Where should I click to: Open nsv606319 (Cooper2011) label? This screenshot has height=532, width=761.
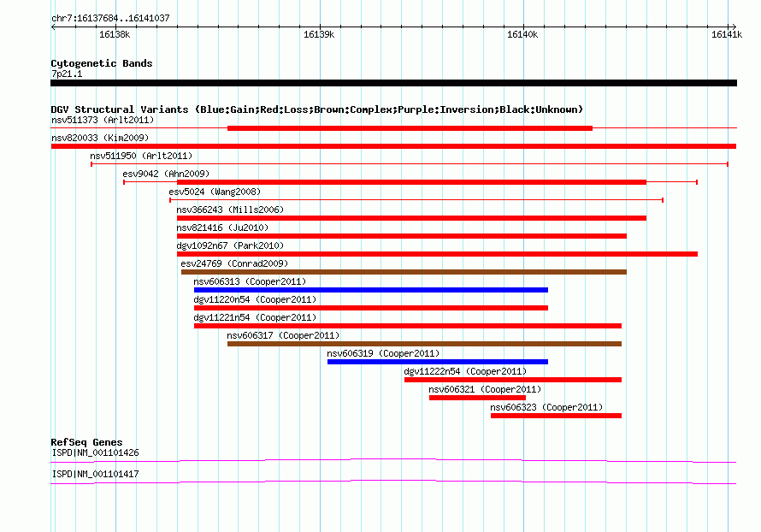click(383, 353)
